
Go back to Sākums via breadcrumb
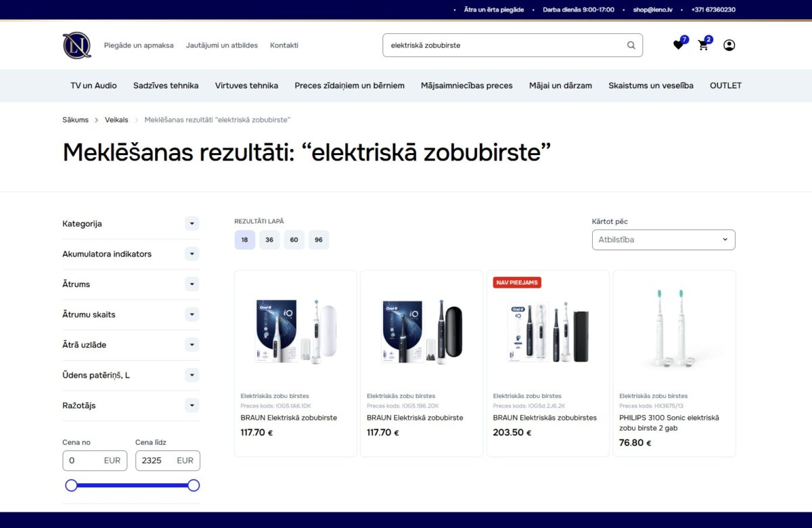click(x=74, y=119)
